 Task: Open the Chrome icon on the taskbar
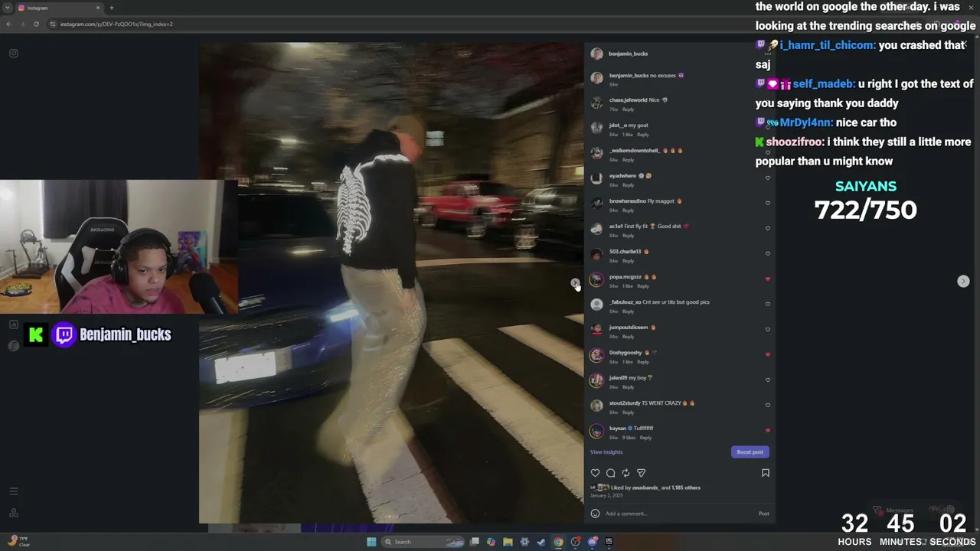click(558, 542)
